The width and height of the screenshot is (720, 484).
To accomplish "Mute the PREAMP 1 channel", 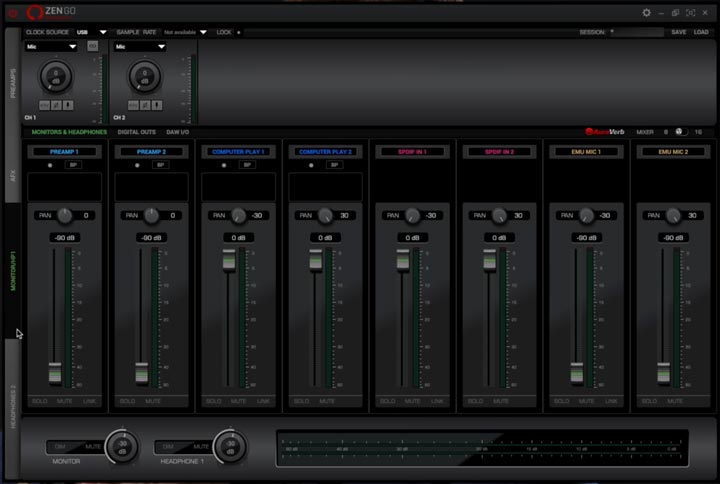I will coord(64,401).
